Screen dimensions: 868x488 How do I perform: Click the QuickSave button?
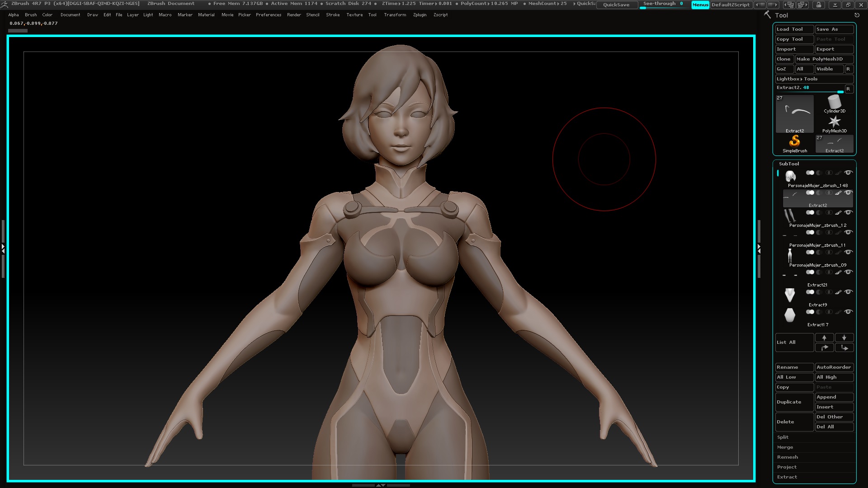click(616, 5)
